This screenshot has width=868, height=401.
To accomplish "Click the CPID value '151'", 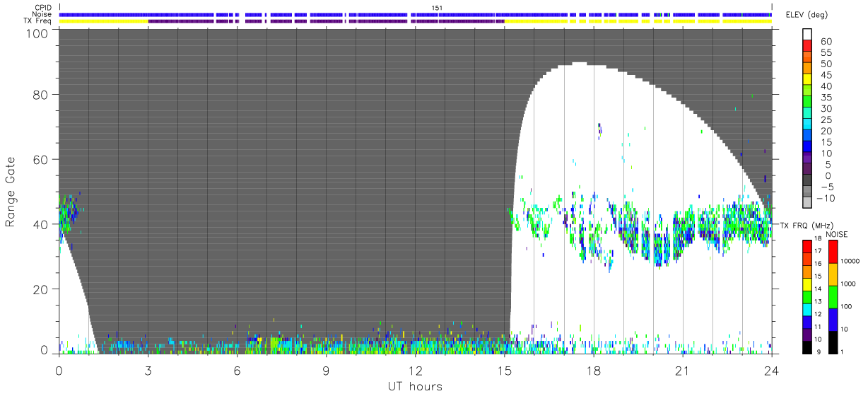I will click(x=438, y=8).
